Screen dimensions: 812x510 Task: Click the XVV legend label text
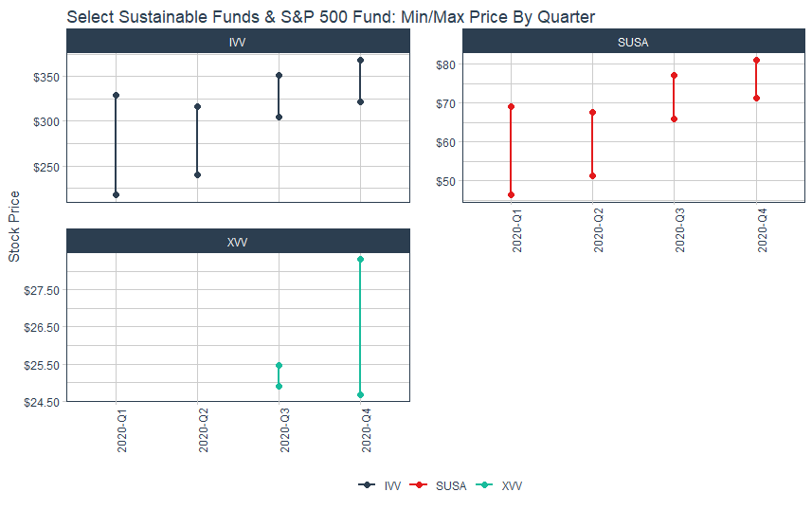point(512,485)
